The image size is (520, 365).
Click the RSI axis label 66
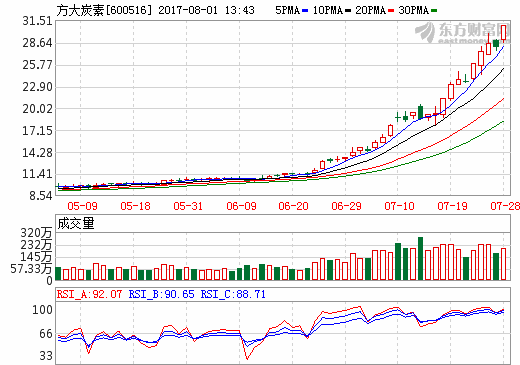coord(46,333)
